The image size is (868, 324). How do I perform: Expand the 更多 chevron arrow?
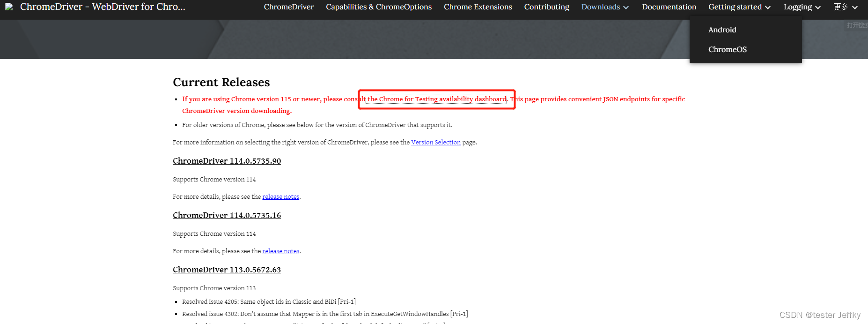(x=855, y=8)
